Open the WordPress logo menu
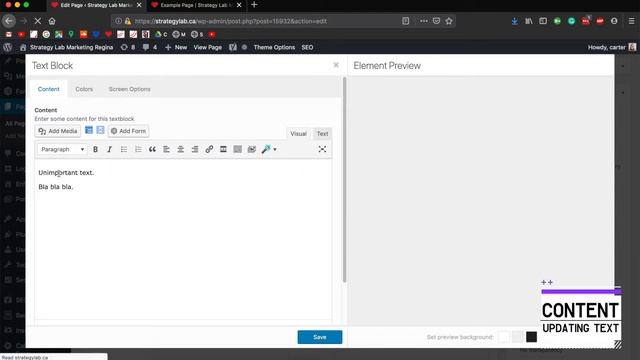The image size is (640, 360). (7, 47)
